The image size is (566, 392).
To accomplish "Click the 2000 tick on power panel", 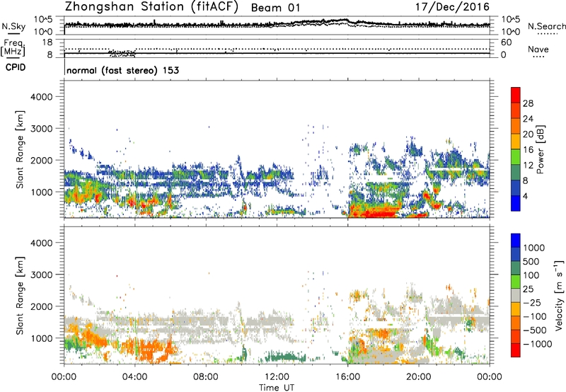I will click(41, 160).
